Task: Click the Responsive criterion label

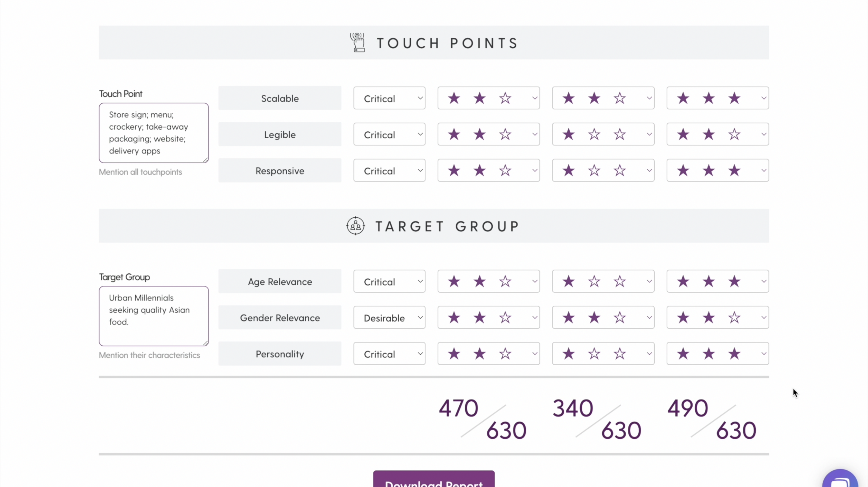Action: 280,171
